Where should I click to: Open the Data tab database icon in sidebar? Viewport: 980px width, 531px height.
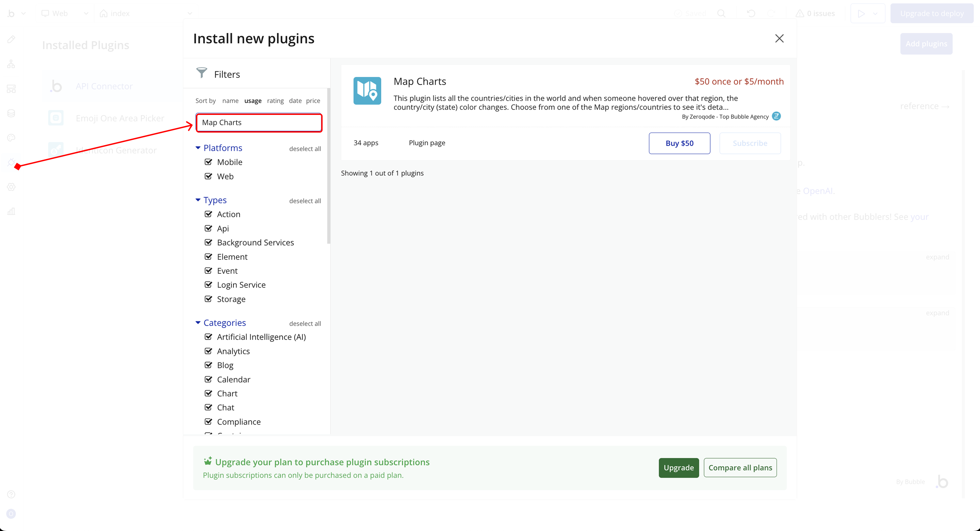tap(11, 113)
